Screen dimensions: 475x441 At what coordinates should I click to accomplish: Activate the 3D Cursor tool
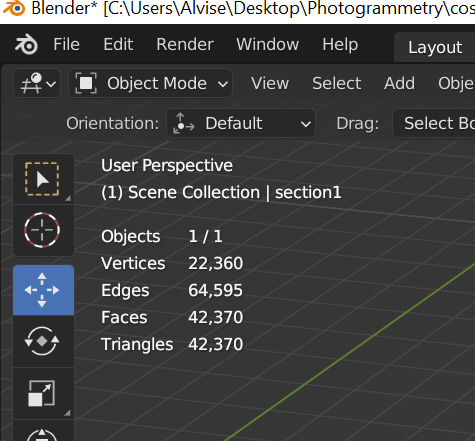tap(43, 230)
